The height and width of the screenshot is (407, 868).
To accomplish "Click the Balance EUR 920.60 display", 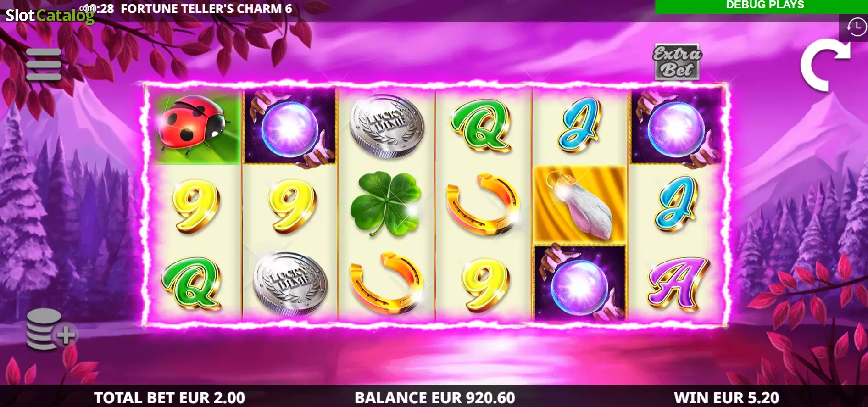I will 434,397.
